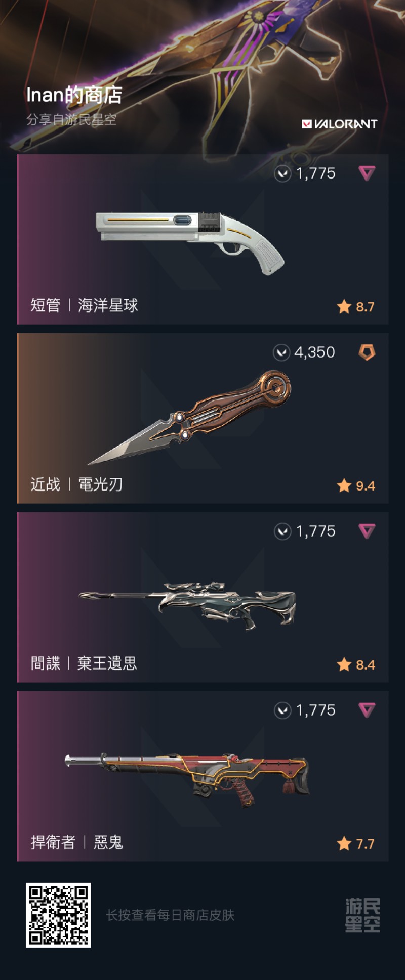Open the 電光刃 melee knife image
Viewport: 405px width, 980px height.
pos(189,418)
